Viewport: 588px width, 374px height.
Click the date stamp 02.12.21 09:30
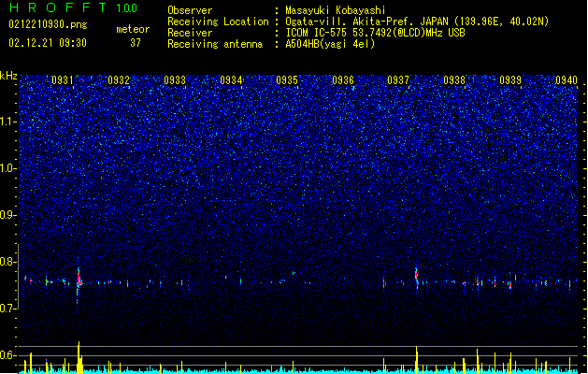[48, 43]
